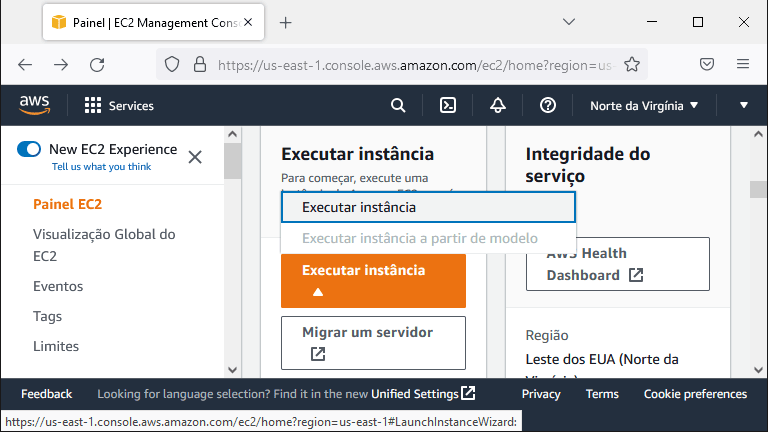Image resolution: width=768 pixels, height=432 pixels.
Task: Open Visualização Global do EC2
Action: [x=104, y=245]
